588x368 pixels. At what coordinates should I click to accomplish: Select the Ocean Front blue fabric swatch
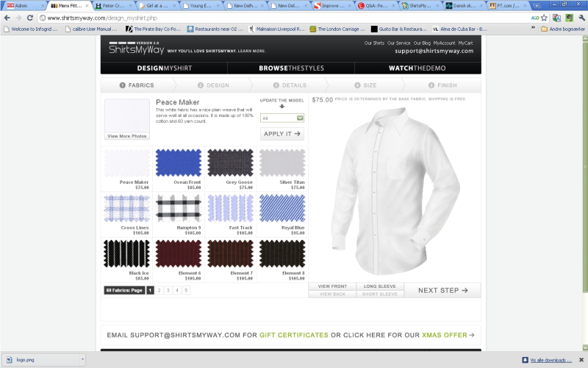[x=179, y=163]
